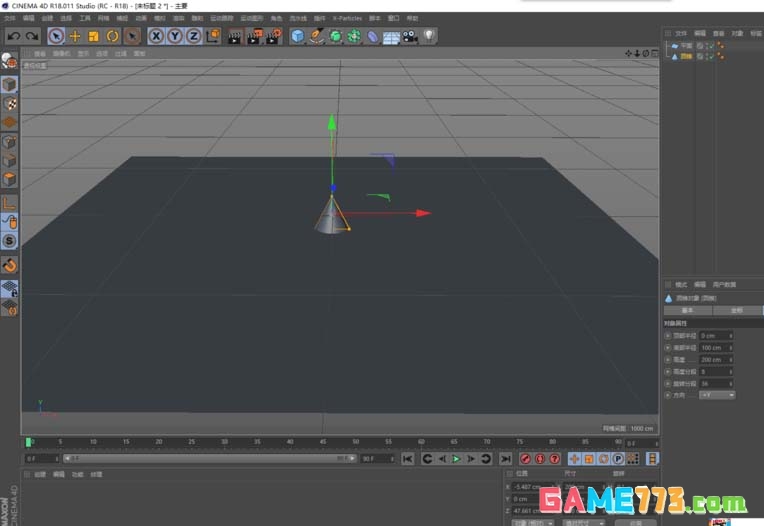Switch to the second tab in attribute manager
Viewport: 764px width, 526px height.
tap(737, 310)
